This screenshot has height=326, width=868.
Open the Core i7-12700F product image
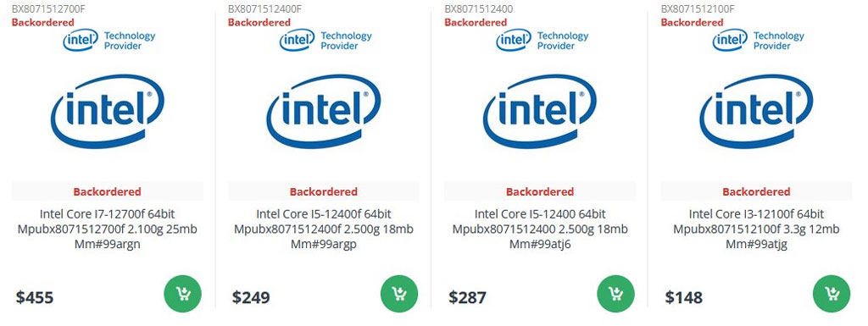pos(107,111)
